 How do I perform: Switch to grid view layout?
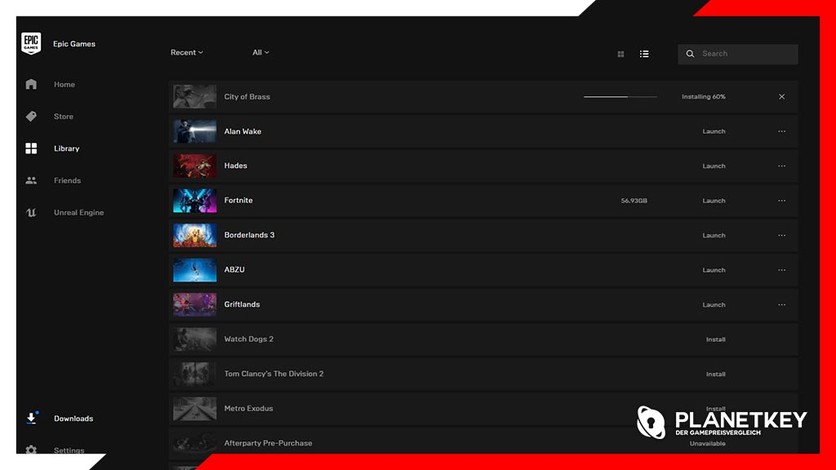click(621, 54)
